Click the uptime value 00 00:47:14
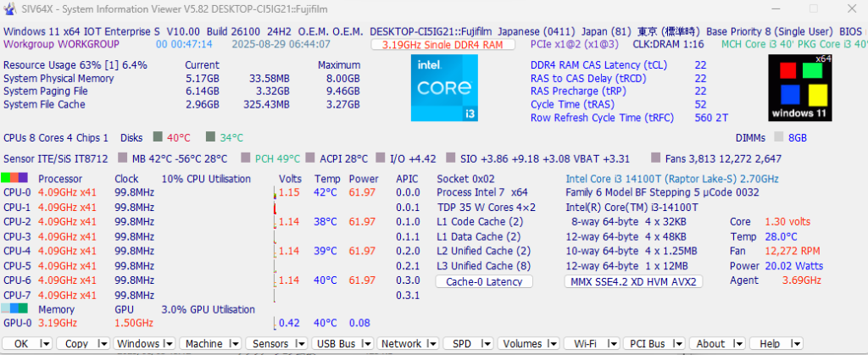Image resolution: width=868 pixels, height=355 pixels. pos(184,44)
